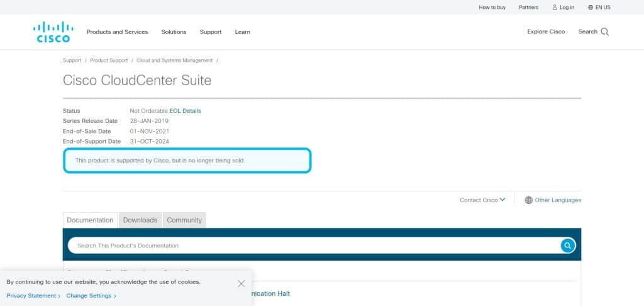Switch to the Documentation tab

coord(90,220)
